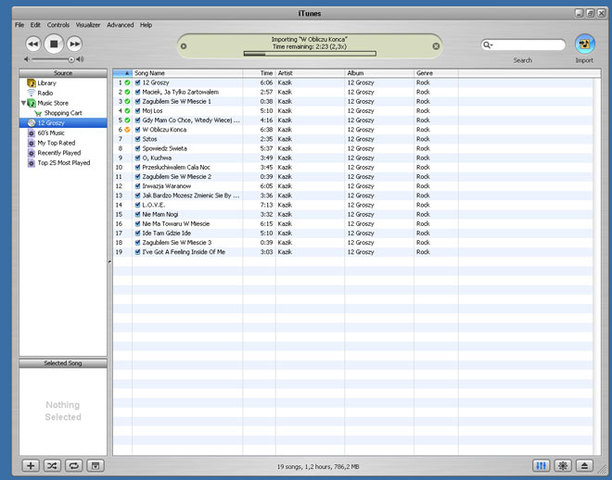The height and width of the screenshot is (480, 612).
Task: Toggle the status display mode circle icon
Action: 183,46
